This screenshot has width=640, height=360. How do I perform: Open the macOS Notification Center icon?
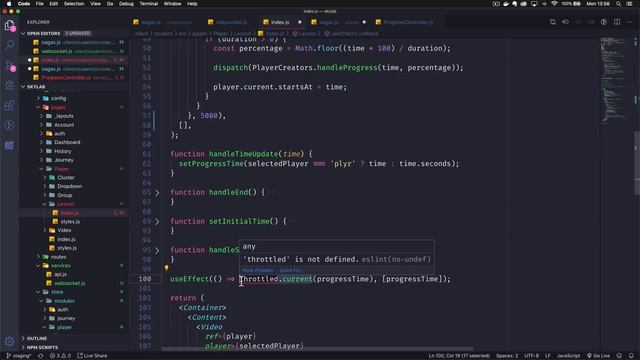pos(630,4)
